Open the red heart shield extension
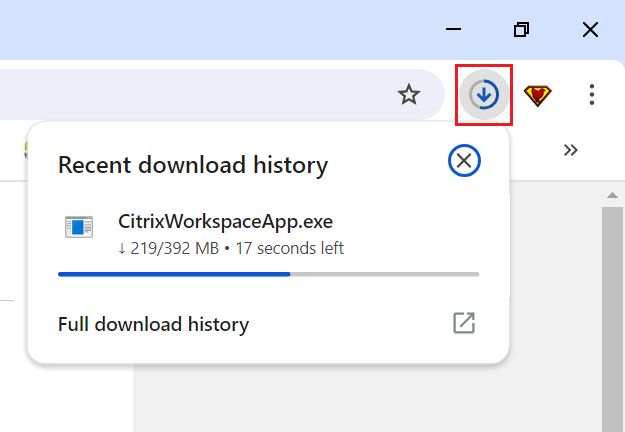Image resolution: width=625 pixels, height=432 pixels. [x=537, y=96]
